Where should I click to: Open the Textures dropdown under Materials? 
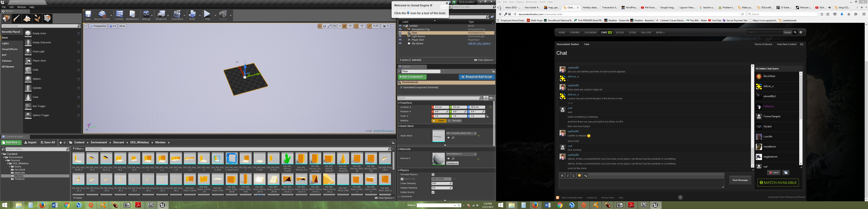click(452, 163)
